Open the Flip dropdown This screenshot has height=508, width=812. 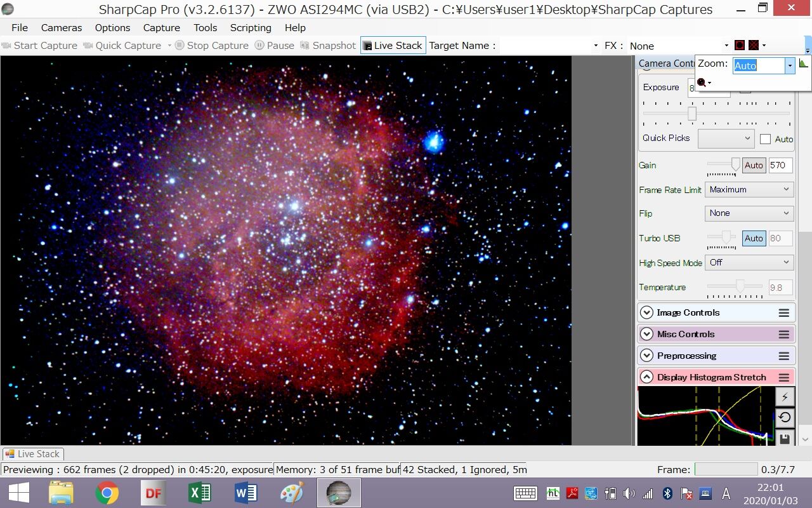click(749, 213)
